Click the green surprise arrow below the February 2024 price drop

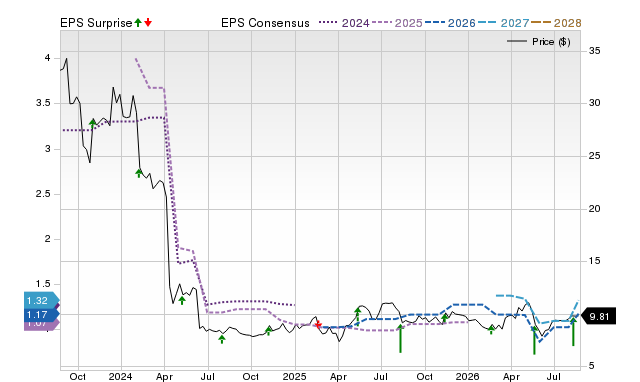click(139, 173)
